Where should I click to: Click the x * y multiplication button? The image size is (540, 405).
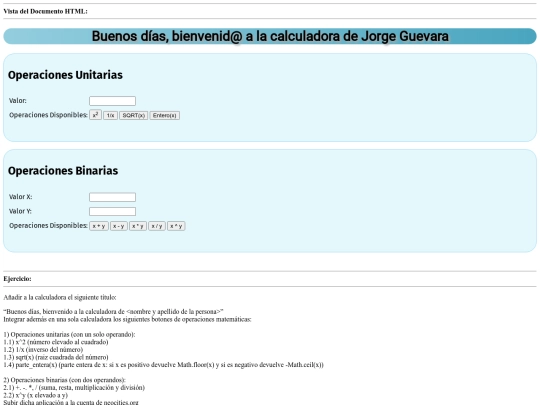pyautogui.click(x=138, y=226)
